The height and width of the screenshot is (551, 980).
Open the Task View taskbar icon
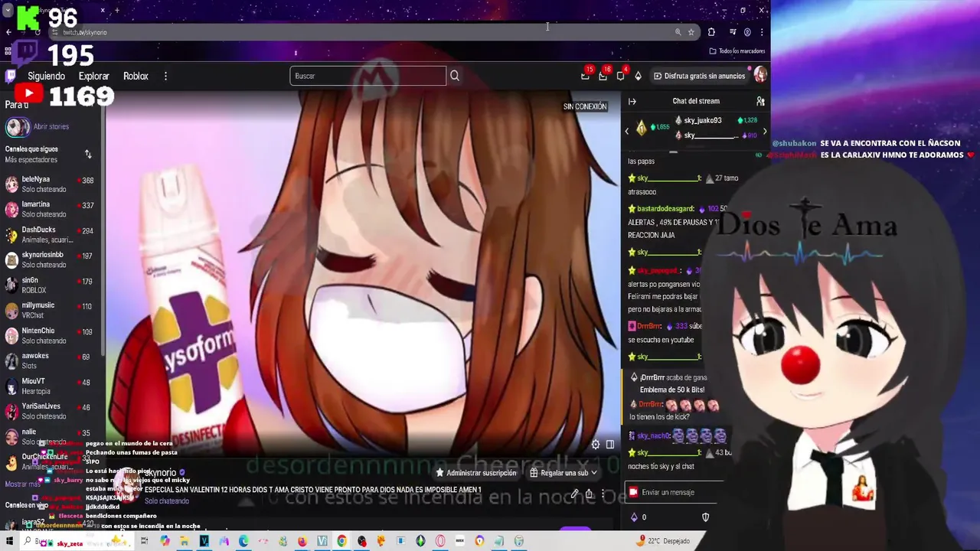click(x=144, y=541)
